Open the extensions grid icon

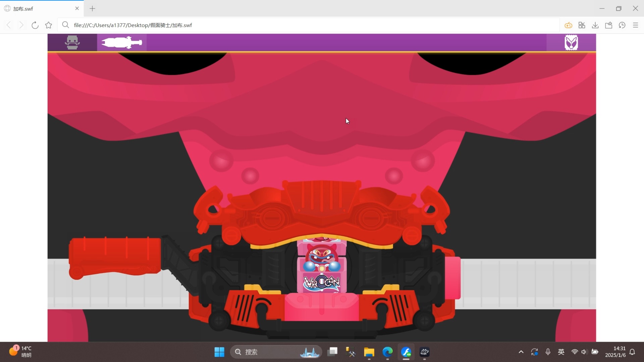coord(582,25)
